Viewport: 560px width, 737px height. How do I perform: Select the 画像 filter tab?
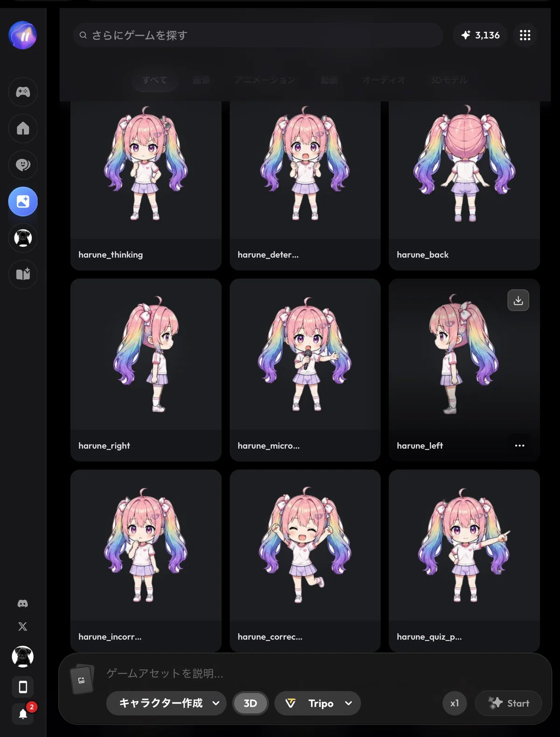click(x=201, y=80)
